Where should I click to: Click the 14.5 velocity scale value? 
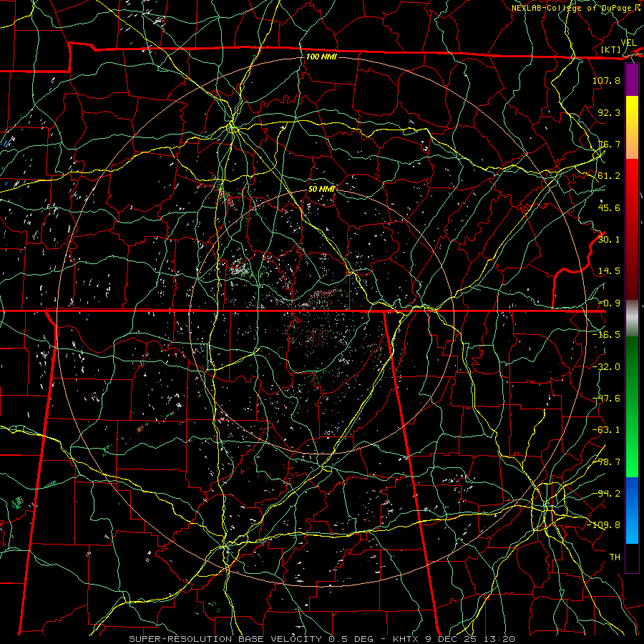point(609,271)
